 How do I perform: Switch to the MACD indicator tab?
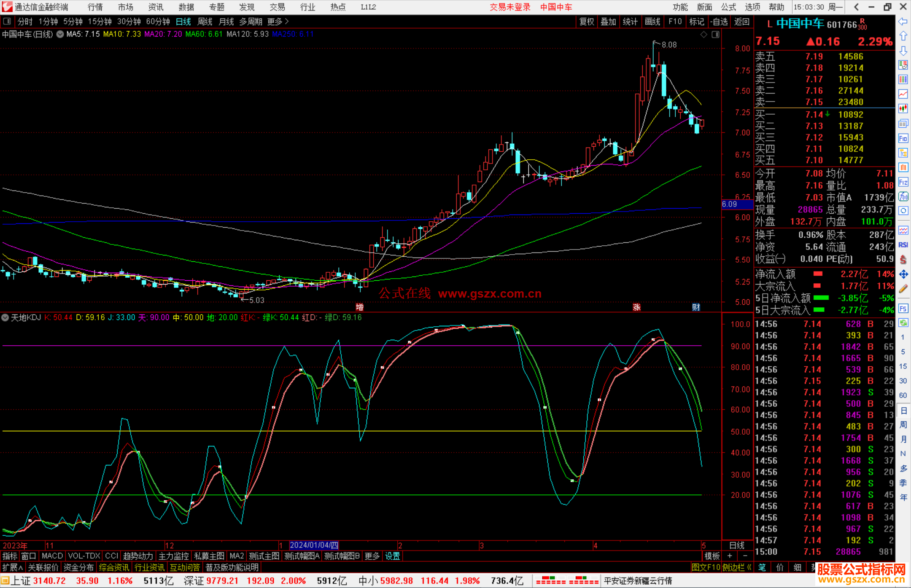click(52, 556)
